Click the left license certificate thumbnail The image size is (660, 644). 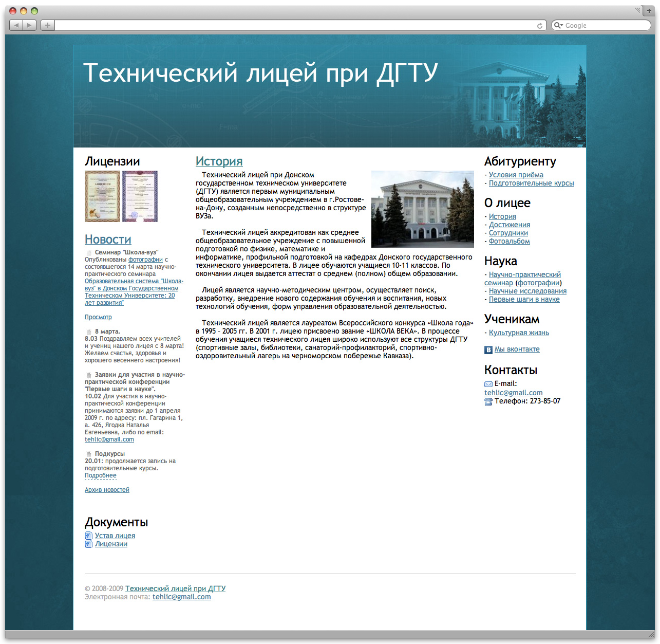[x=102, y=196]
